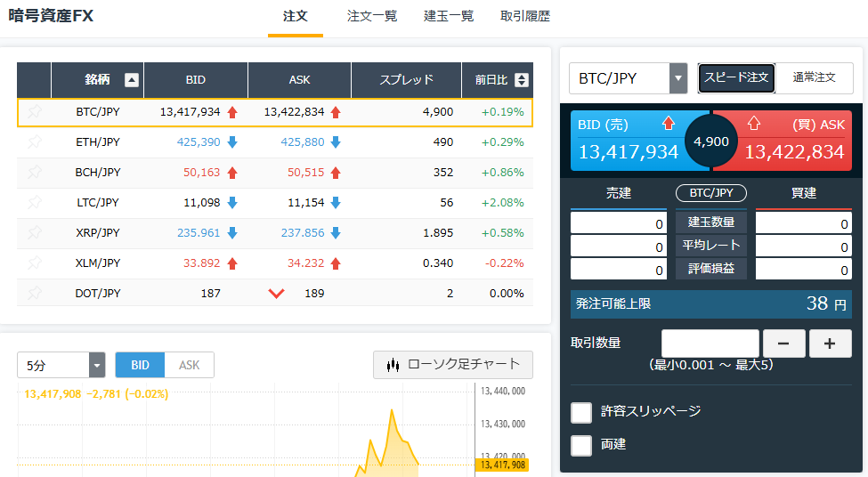Favorite the LTC/JPY row star
868x477 pixels.
click(35, 203)
